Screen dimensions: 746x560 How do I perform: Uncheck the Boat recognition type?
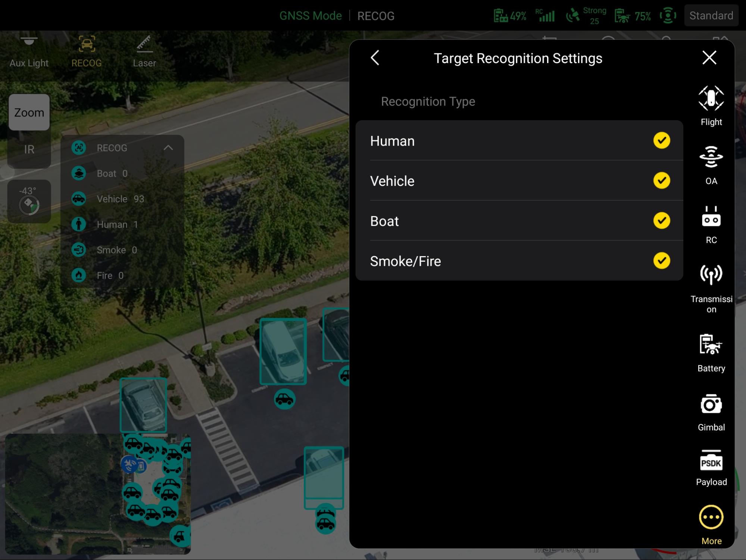click(x=661, y=221)
